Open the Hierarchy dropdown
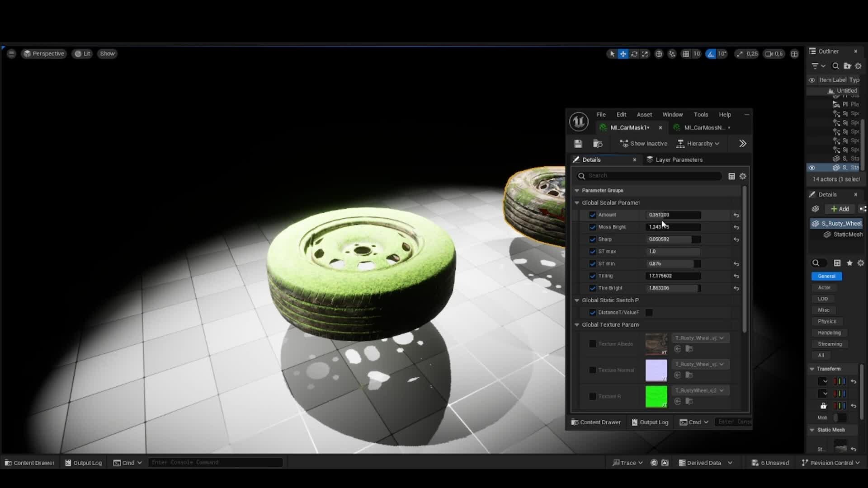This screenshot has height=488, width=868. [x=698, y=143]
